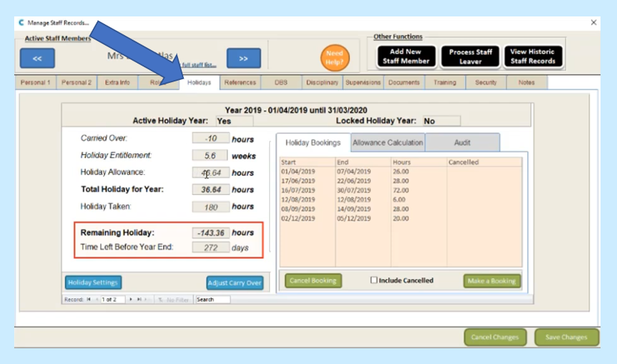The height and width of the screenshot is (364, 617).
Task: Close the Manage Staff Records window
Action: [x=594, y=23]
